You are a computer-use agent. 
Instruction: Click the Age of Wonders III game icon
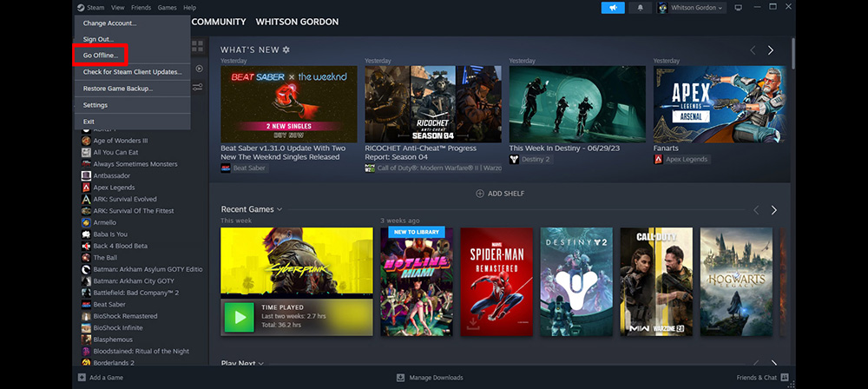coord(86,141)
